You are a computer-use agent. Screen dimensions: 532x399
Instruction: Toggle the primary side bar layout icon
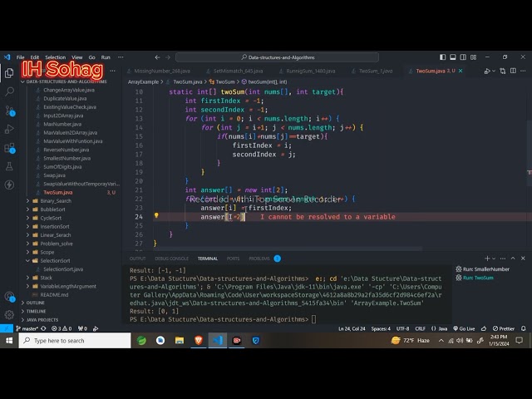[442, 57]
